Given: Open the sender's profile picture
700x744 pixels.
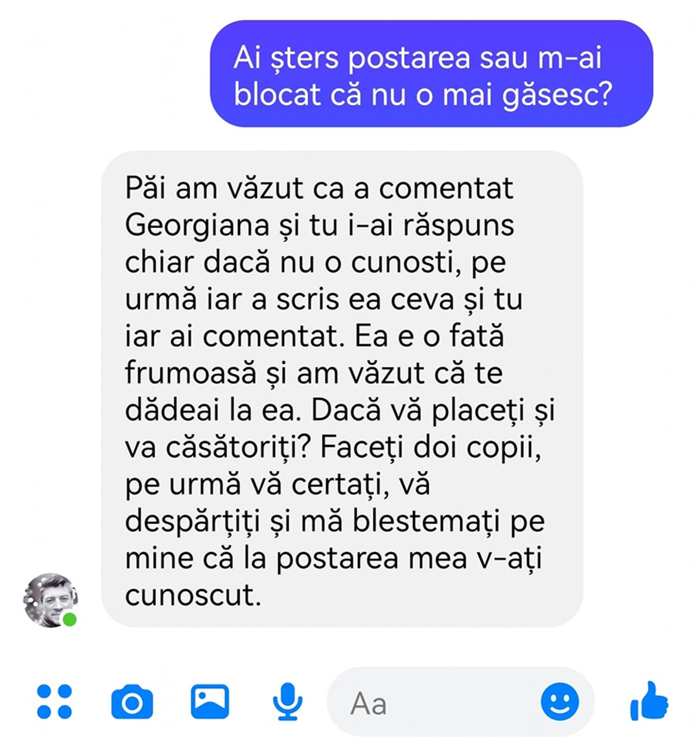Looking at the screenshot, I should pyautogui.click(x=50, y=600).
